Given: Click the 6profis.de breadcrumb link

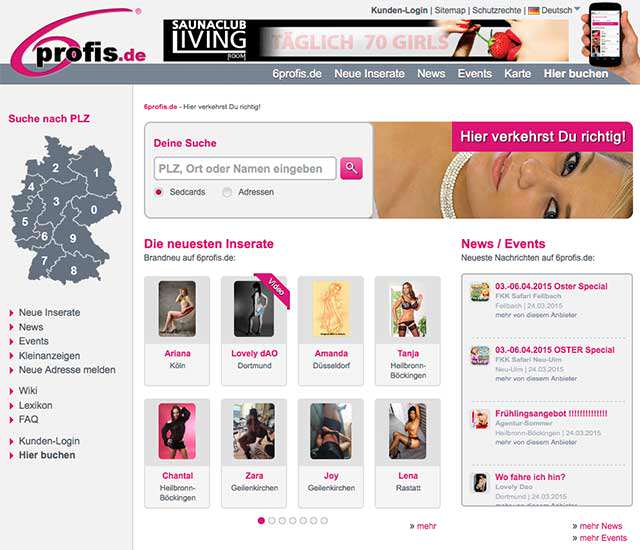Looking at the screenshot, I should tap(160, 107).
